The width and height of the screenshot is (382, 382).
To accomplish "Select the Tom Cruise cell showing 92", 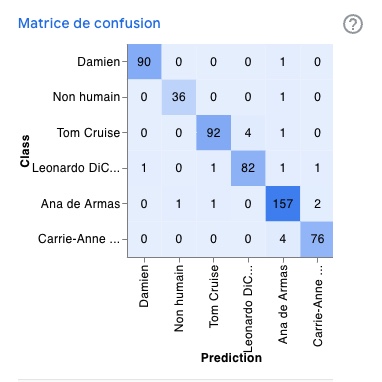I will pos(213,133).
